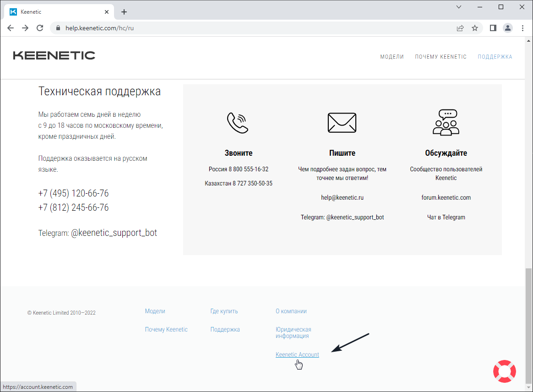Screen dimensions: 533x392
Task: Open a new tab with the plus button
Action: click(124, 12)
